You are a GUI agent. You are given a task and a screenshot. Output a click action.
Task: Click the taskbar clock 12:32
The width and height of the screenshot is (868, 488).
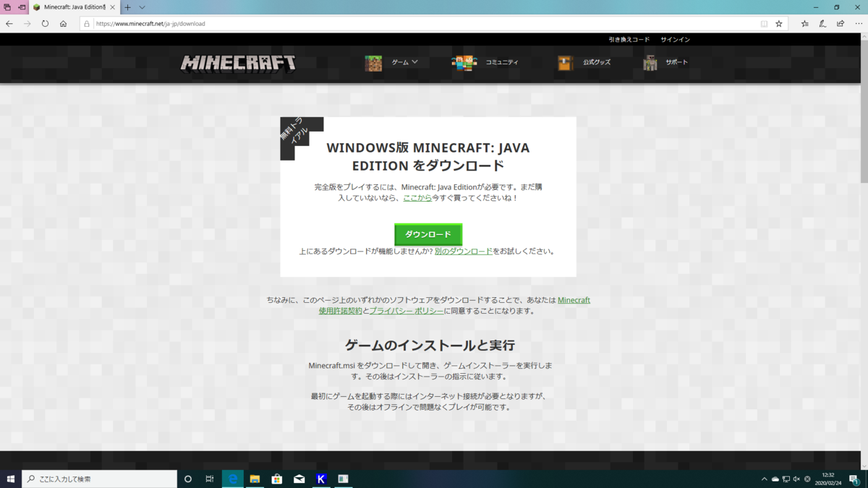click(828, 479)
